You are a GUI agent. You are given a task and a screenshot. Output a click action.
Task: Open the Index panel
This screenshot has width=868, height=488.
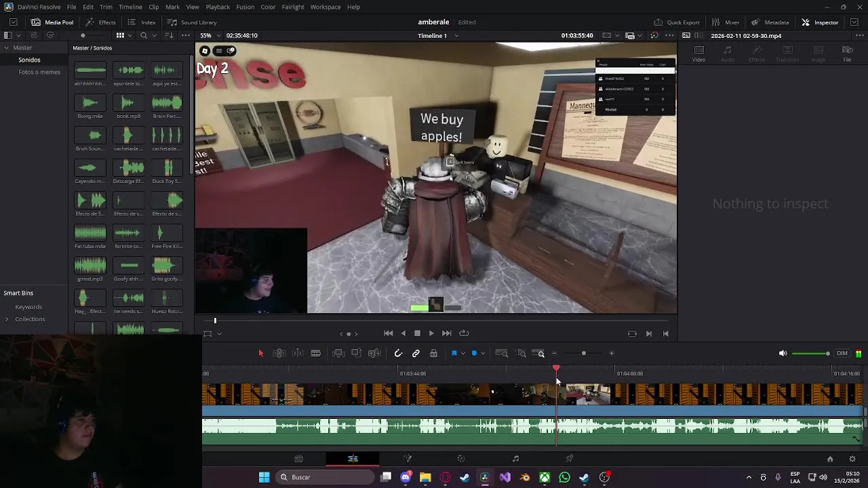point(142,22)
